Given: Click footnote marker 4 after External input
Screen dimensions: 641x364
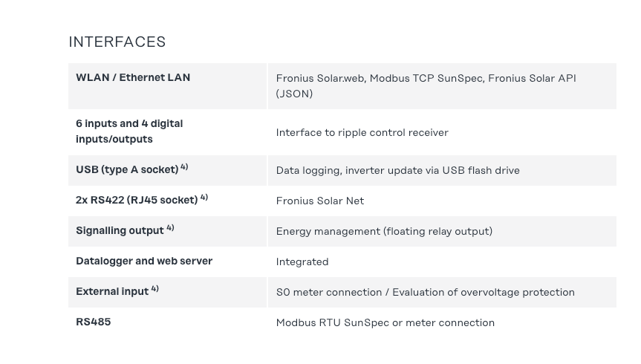Looking at the screenshot, I should [x=155, y=289].
